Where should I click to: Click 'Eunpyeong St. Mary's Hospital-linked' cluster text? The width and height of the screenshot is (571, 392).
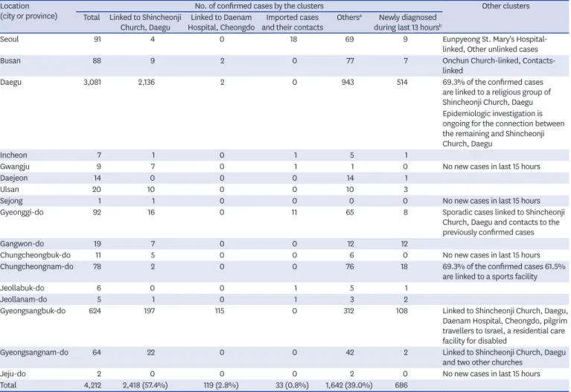pos(494,44)
